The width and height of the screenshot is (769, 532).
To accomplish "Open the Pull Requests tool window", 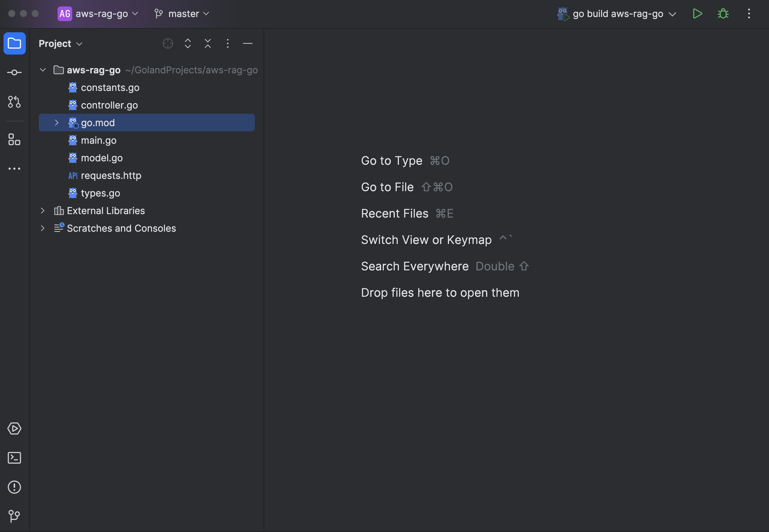I will point(14,102).
